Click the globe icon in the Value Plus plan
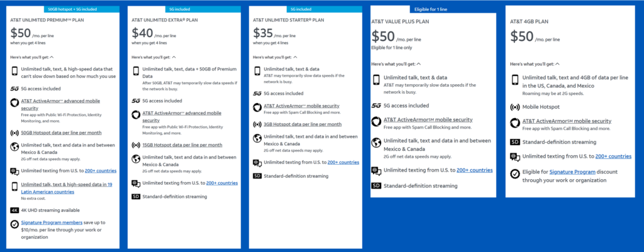The width and height of the screenshot is (644, 252). pos(376,143)
